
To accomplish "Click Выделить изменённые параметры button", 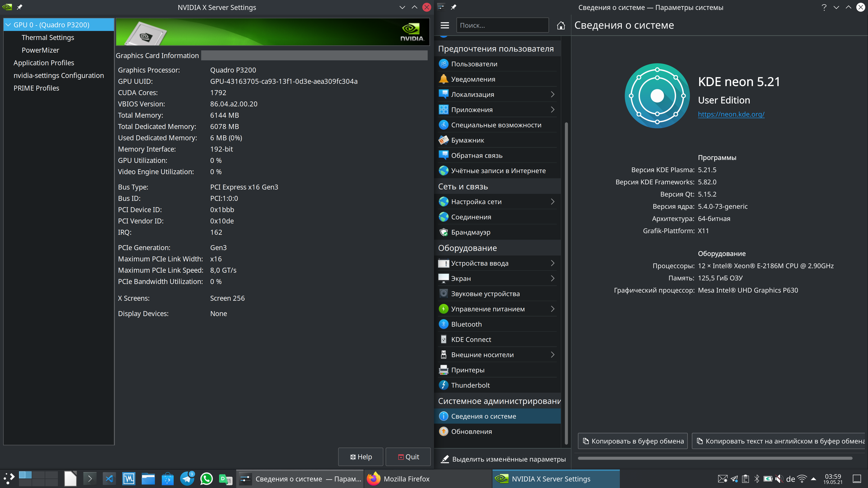I will (x=503, y=459).
